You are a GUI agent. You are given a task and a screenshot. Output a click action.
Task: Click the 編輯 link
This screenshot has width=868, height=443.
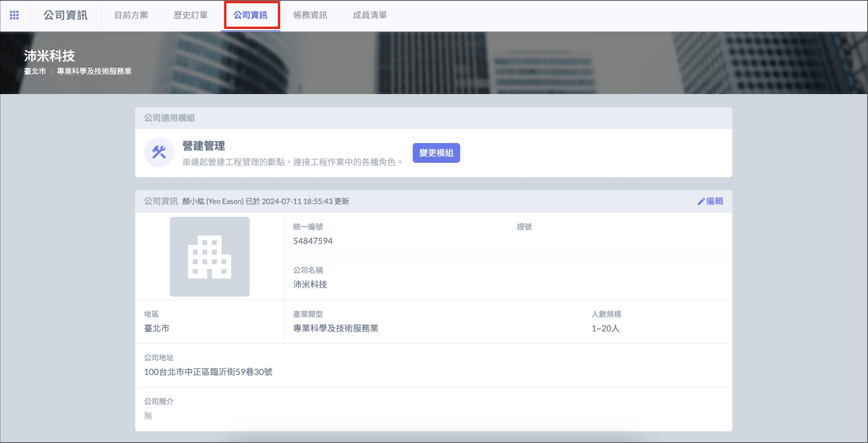coord(714,201)
